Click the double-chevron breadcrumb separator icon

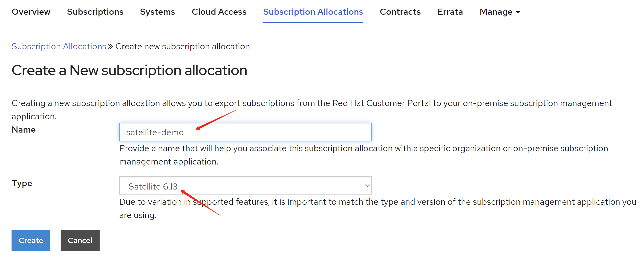[111, 46]
